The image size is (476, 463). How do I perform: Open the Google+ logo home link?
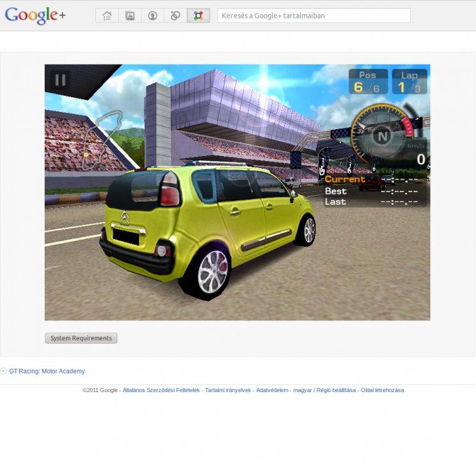[35, 15]
